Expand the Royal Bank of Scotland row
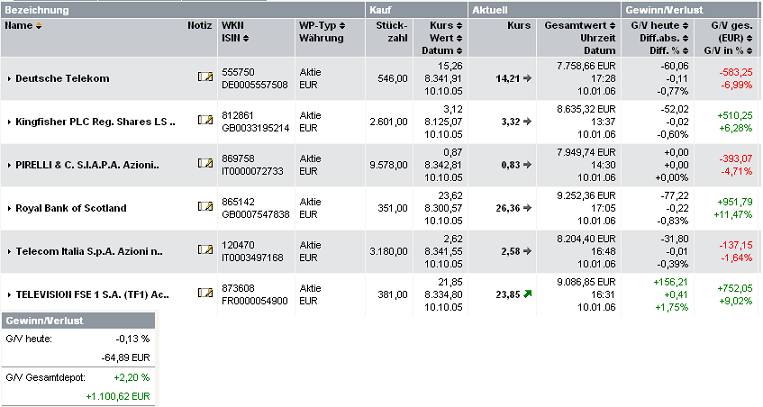 pyautogui.click(x=9, y=209)
